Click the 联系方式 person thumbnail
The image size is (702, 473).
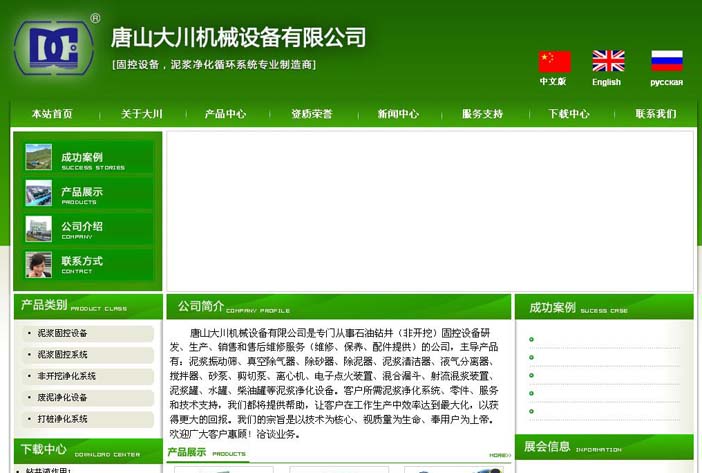[39, 264]
